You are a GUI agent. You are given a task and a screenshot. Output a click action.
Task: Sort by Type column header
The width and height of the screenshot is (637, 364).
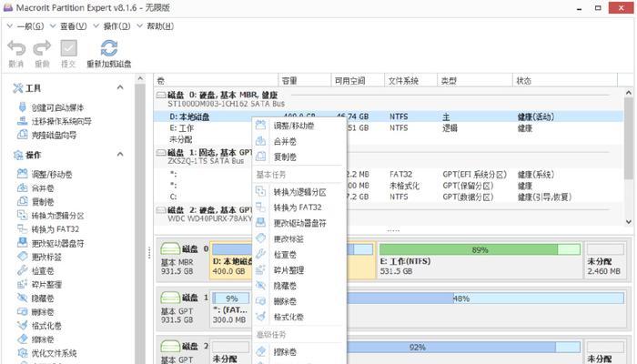coord(475,81)
